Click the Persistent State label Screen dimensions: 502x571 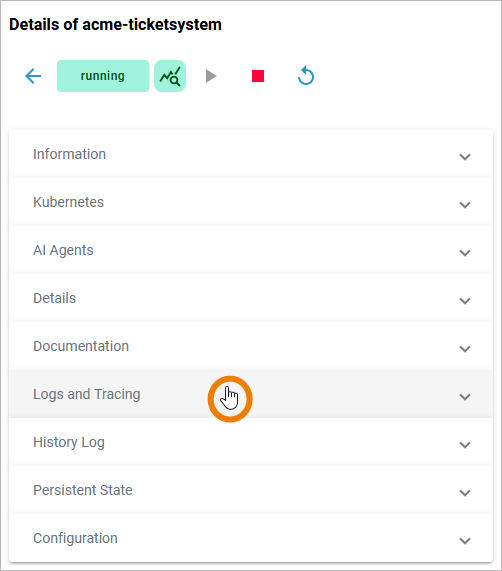pos(83,490)
